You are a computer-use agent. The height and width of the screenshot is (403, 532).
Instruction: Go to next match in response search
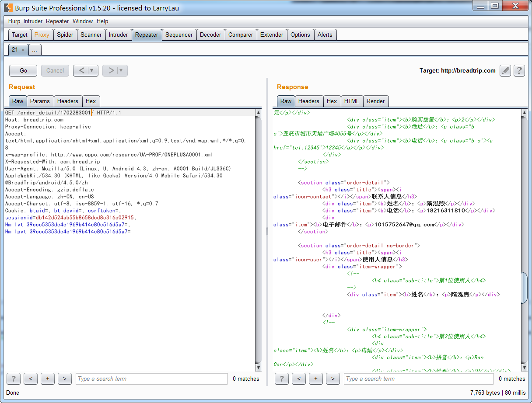pyautogui.click(x=333, y=379)
